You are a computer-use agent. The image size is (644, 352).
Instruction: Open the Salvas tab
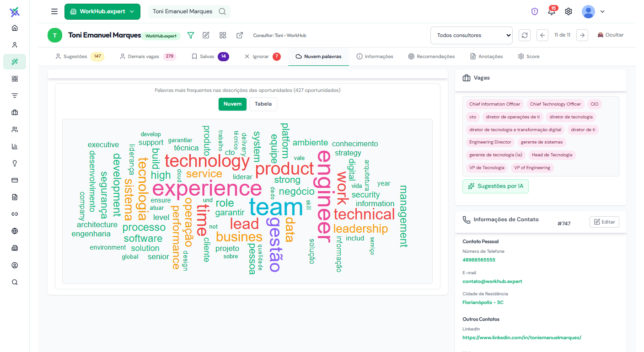point(210,57)
